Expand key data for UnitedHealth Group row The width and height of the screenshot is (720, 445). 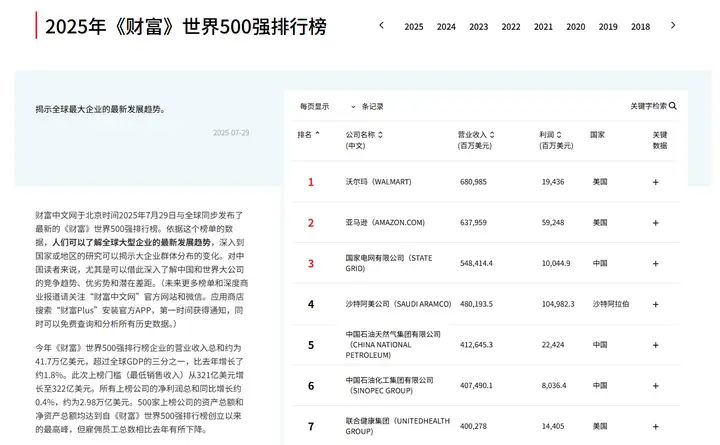click(656, 427)
